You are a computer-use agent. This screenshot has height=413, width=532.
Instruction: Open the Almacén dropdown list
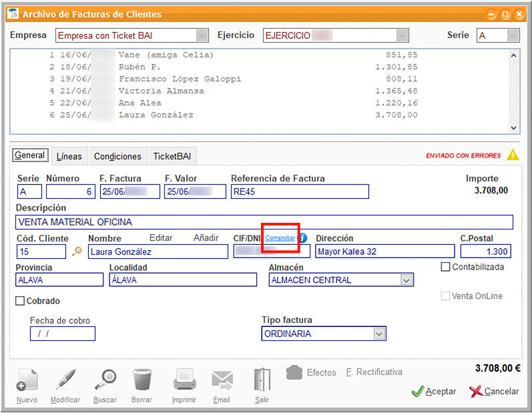coord(407,280)
